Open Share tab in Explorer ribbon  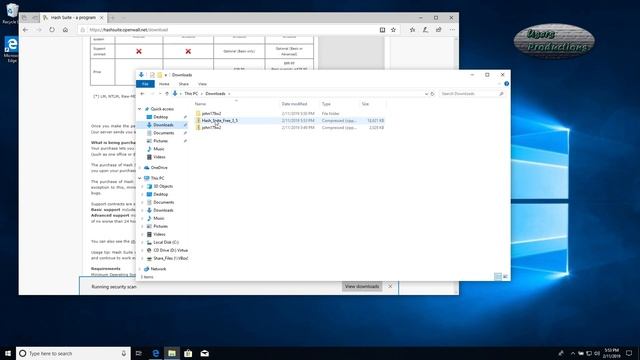[x=184, y=84]
